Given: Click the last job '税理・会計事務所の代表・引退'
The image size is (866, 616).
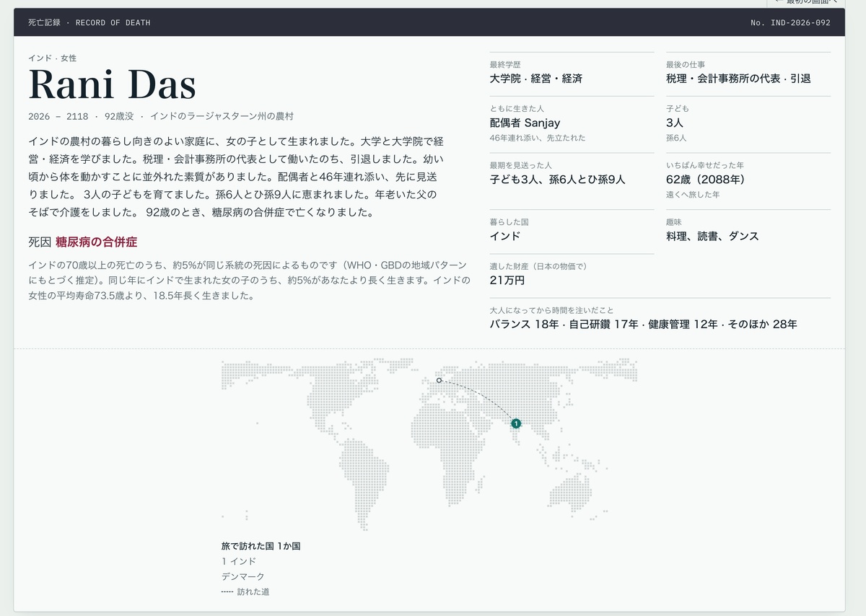Looking at the screenshot, I should 738,79.
